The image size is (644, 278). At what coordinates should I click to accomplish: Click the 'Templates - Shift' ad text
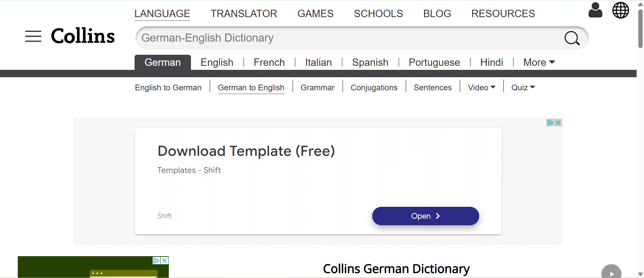coord(189,170)
